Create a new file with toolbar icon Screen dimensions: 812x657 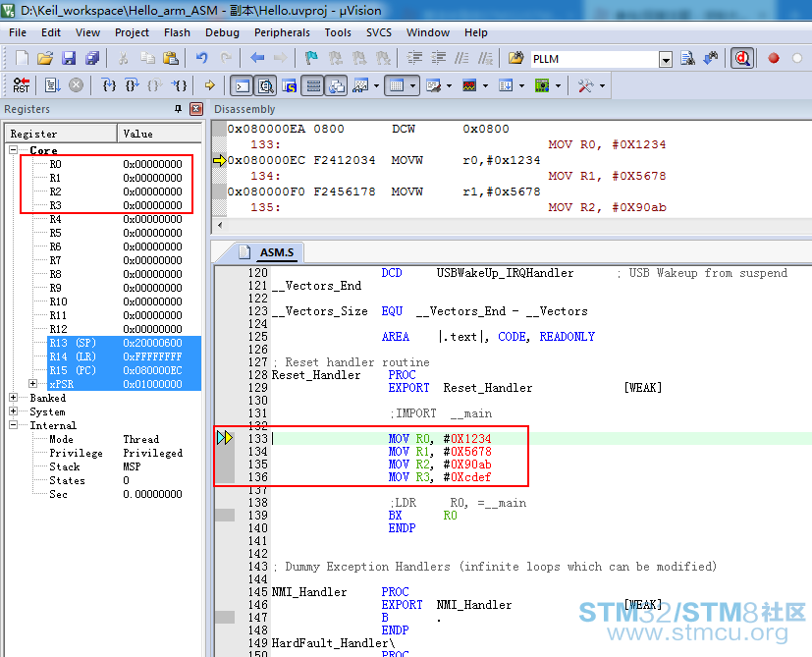point(22,58)
